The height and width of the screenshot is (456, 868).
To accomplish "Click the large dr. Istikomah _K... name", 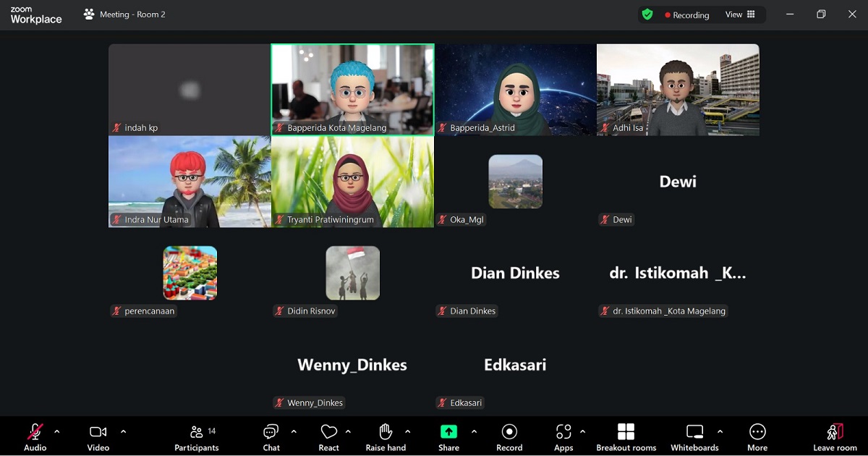I will pos(678,273).
